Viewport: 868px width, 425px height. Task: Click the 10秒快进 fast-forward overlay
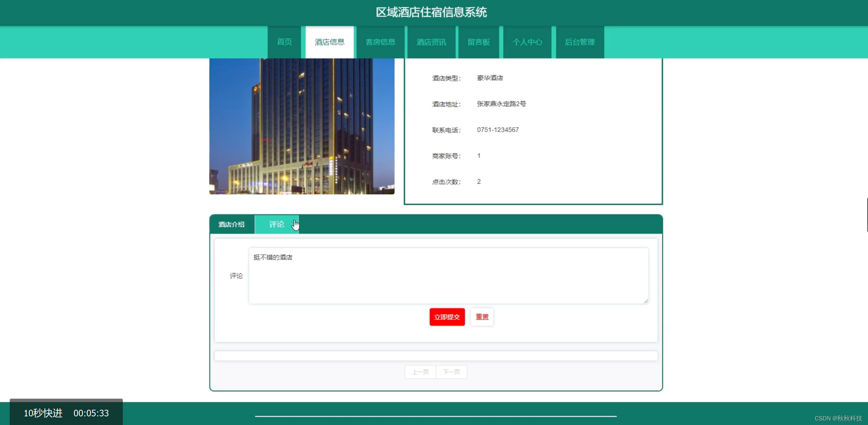43,413
